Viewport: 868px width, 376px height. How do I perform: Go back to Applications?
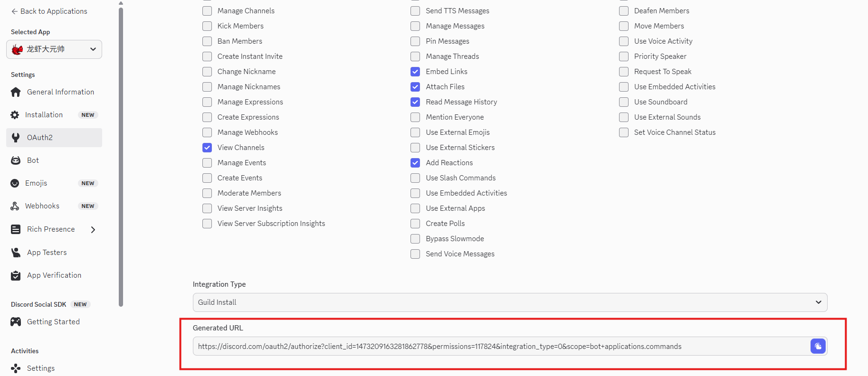click(49, 11)
